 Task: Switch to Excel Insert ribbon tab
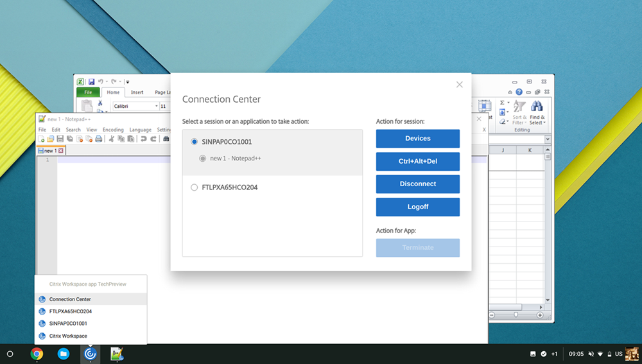137,92
